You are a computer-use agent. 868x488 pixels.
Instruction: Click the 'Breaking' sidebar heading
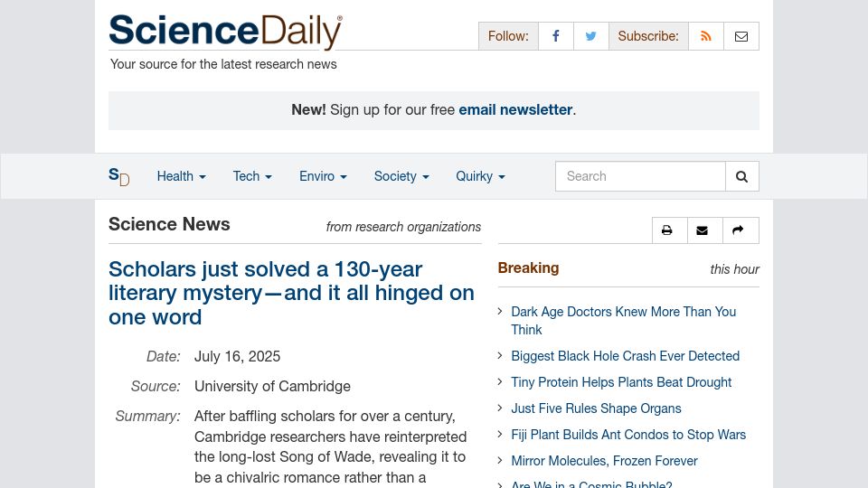(x=528, y=267)
